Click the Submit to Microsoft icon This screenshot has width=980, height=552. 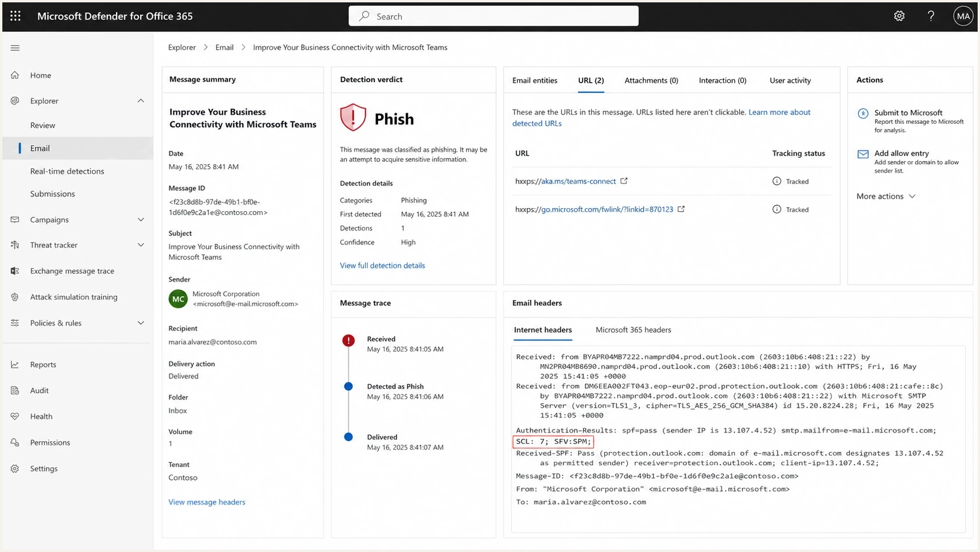[863, 114]
